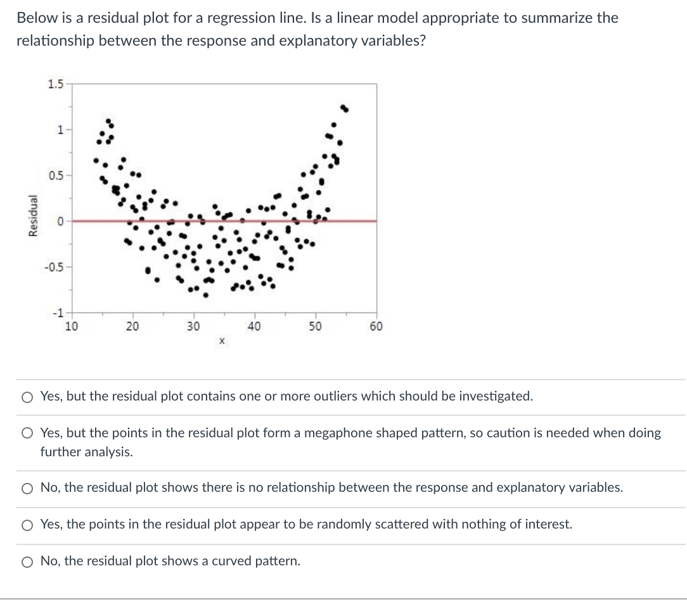The height and width of the screenshot is (616, 687).
Task: Choose the megaphone shaped pattern answer
Action: pyautogui.click(x=26, y=433)
